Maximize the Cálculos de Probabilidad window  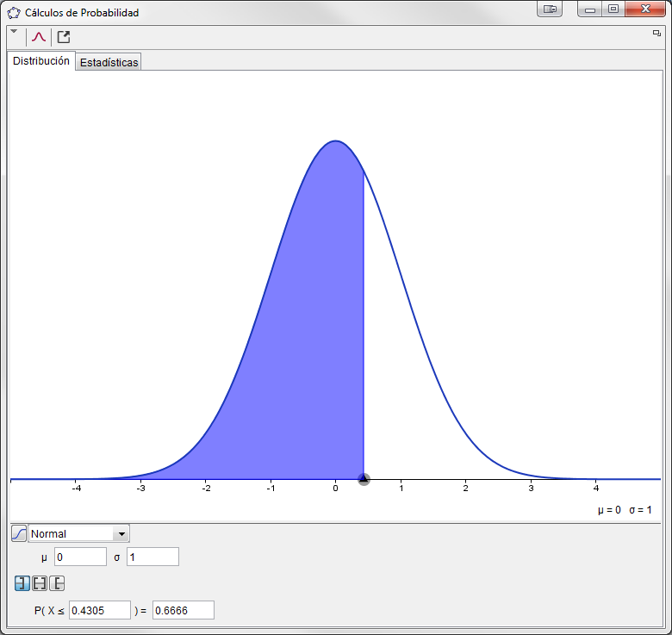click(x=613, y=9)
